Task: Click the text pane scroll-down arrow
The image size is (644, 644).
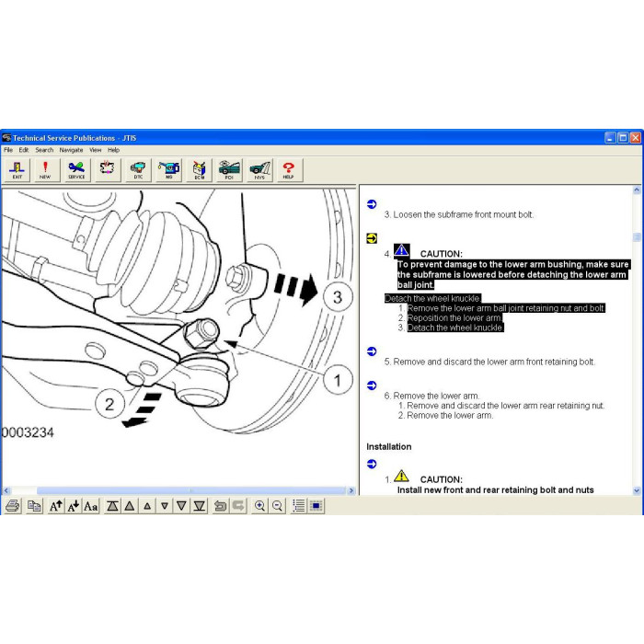Action: pyautogui.click(x=637, y=490)
